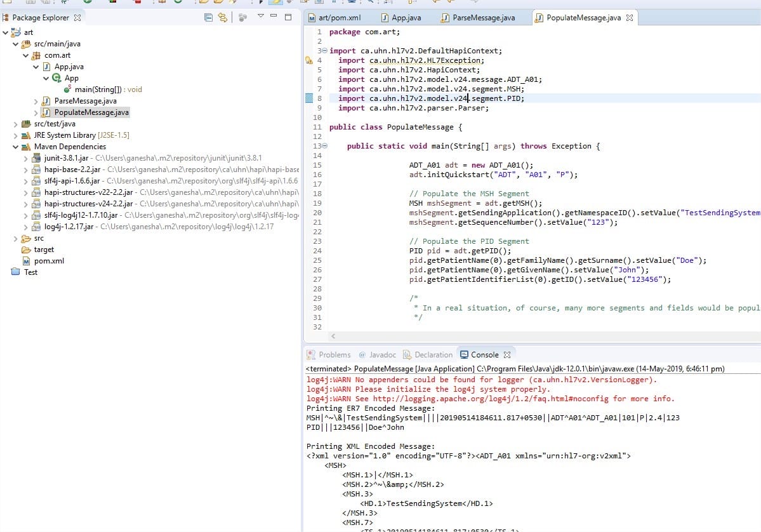Click the Maven Dependencies library icon
761x532 pixels.
(26, 147)
